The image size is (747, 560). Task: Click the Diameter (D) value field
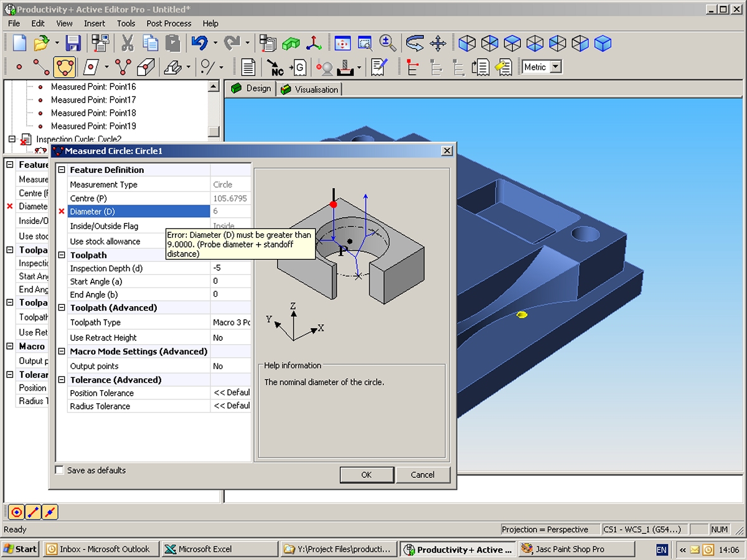230,212
